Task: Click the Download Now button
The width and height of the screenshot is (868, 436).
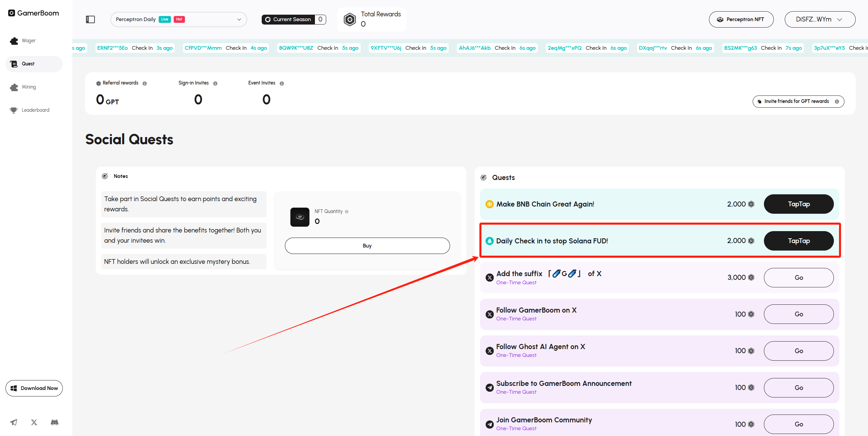Action: (x=34, y=388)
